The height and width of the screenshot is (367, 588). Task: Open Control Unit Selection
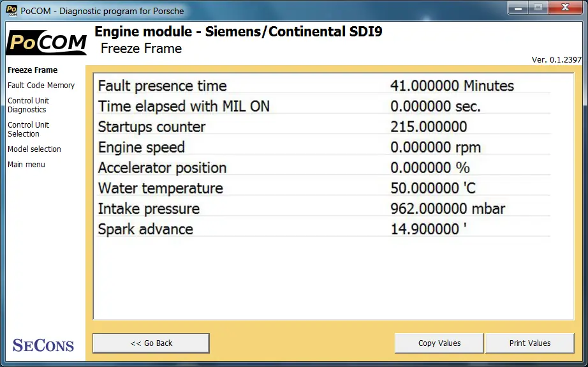point(29,129)
